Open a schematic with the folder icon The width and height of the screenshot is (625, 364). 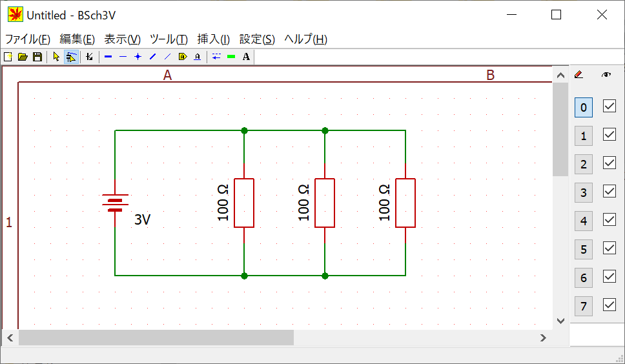coord(23,57)
